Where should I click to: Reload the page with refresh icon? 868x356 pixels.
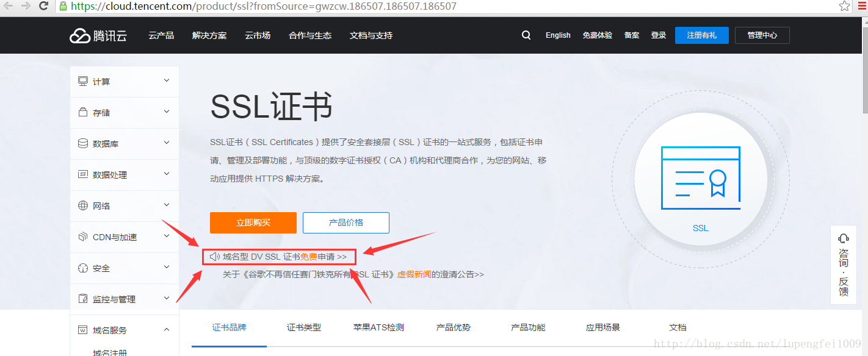tap(43, 6)
